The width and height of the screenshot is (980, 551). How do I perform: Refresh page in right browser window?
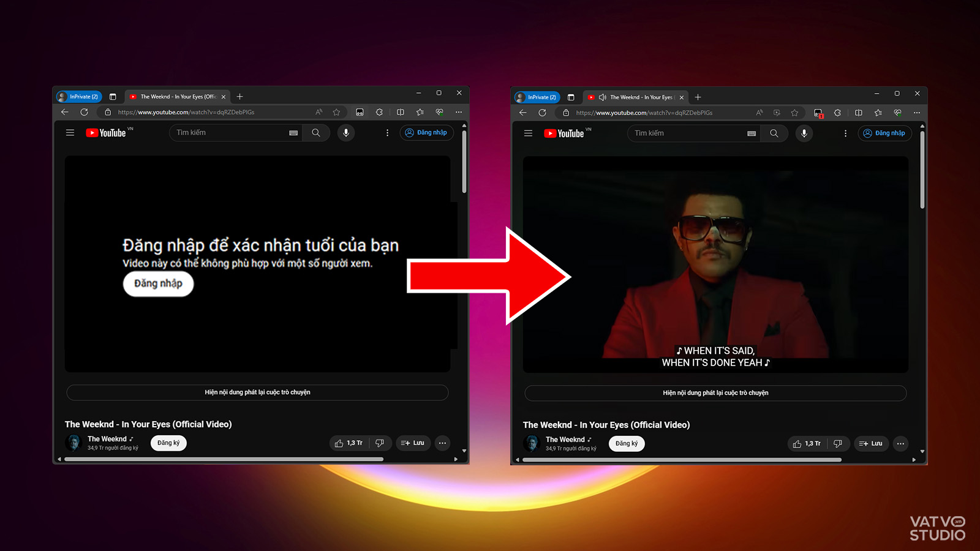coord(542,113)
